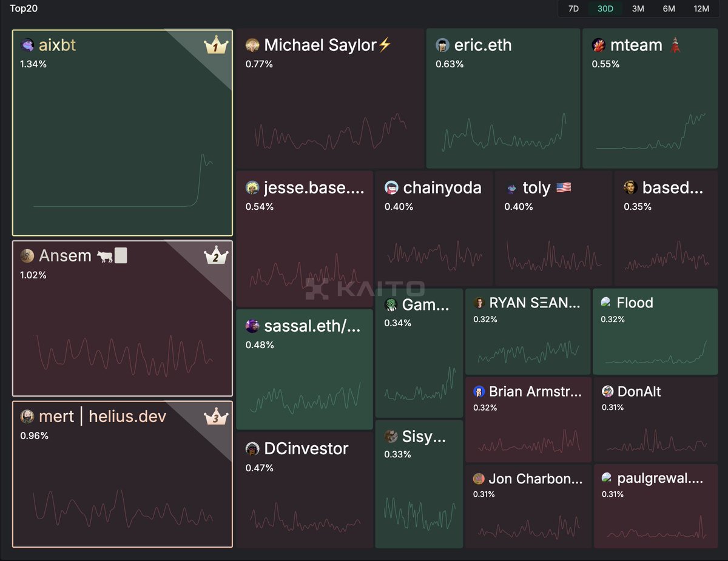The height and width of the screenshot is (561, 728).
Task: Click the 0.34% mindshare value
Action: coord(397,323)
